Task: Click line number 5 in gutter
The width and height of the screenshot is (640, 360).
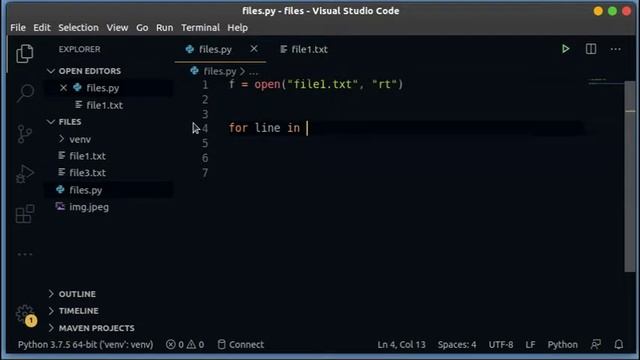Action: pos(205,143)
